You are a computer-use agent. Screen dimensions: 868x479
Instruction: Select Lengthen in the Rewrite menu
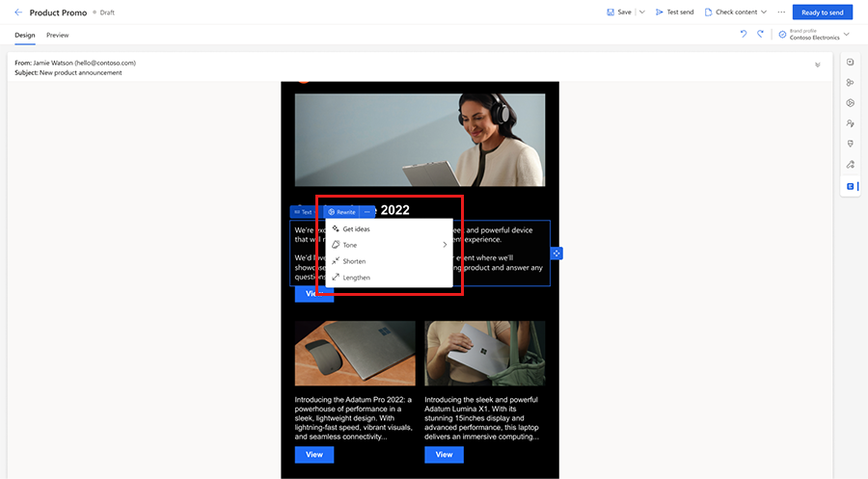click(390, 278)
